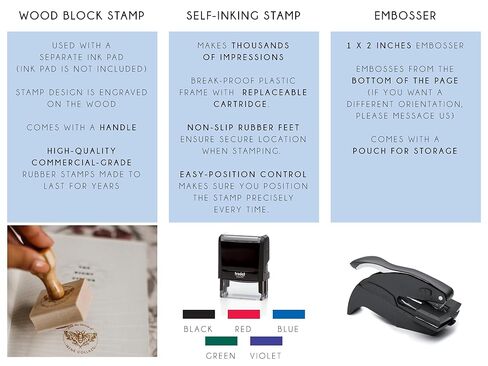Screen dimensions: 488x366
Task: Click the wooden stamp handle in photo
Action: point(53,273)
